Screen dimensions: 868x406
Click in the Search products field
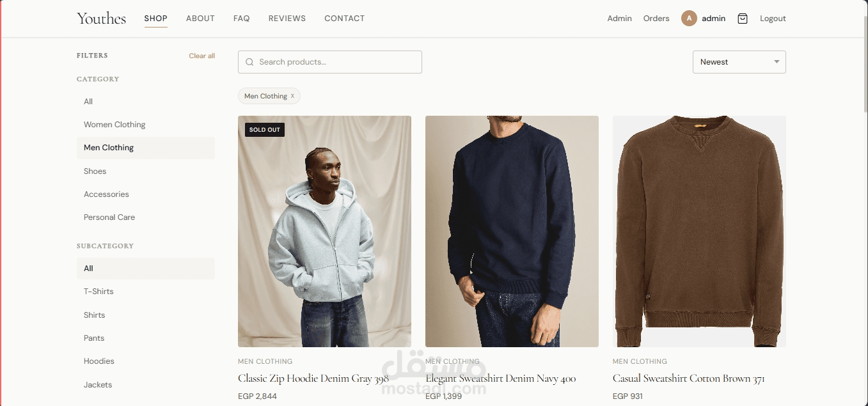pyautogui.click(x=330, y=62)
